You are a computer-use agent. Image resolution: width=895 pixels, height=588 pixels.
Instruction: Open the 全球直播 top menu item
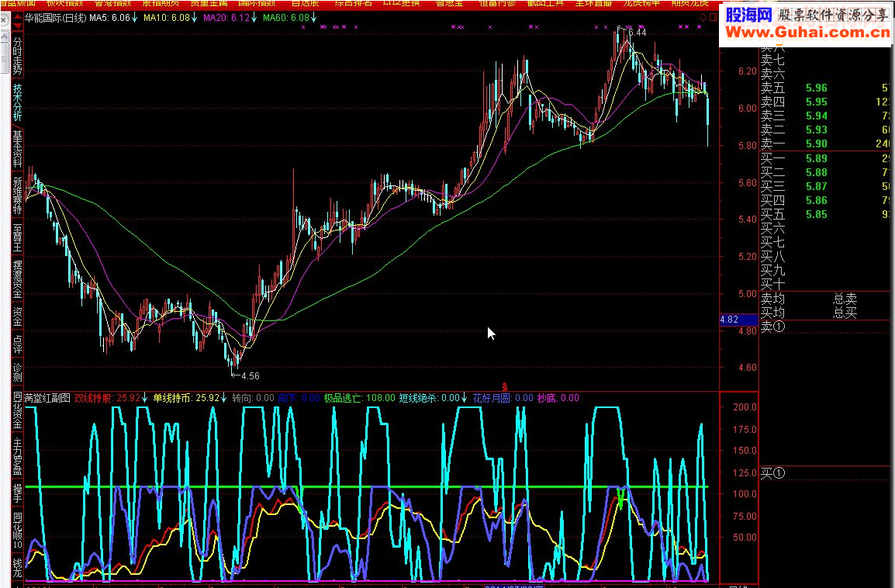[593, 3]
